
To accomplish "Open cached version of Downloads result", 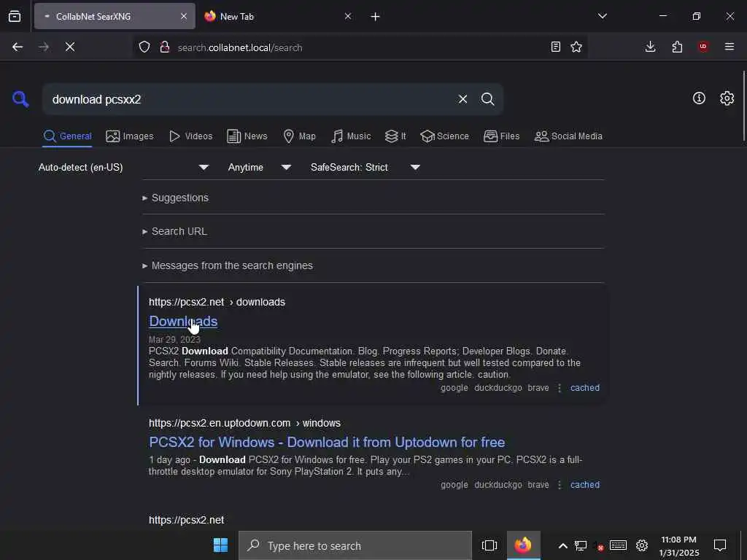I will tap(585, 388).
